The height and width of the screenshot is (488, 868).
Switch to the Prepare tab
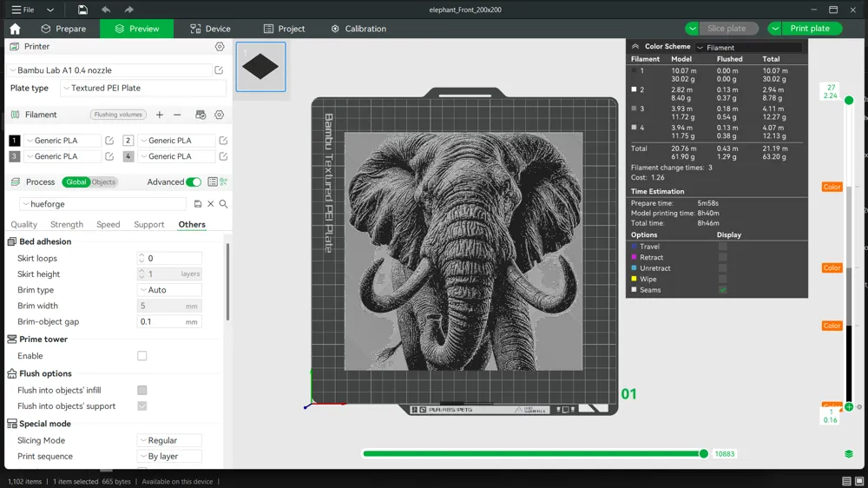tap(63, 29)
